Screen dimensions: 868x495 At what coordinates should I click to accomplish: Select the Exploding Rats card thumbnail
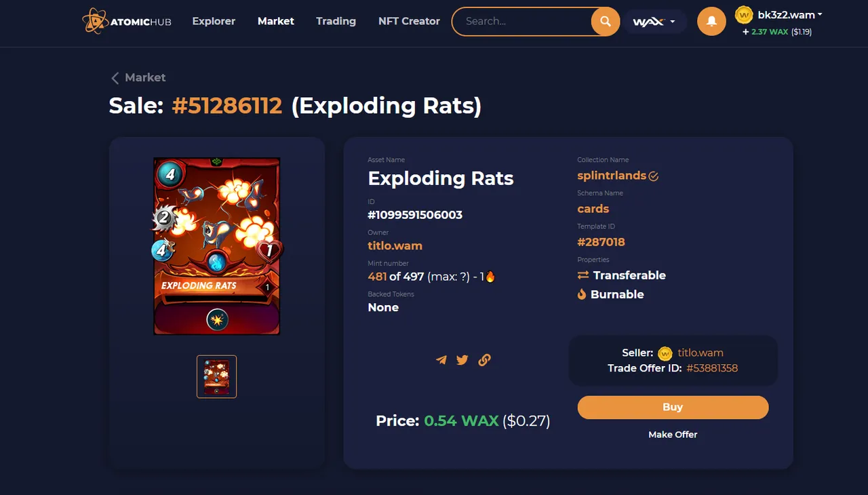[x=216, y=376]
